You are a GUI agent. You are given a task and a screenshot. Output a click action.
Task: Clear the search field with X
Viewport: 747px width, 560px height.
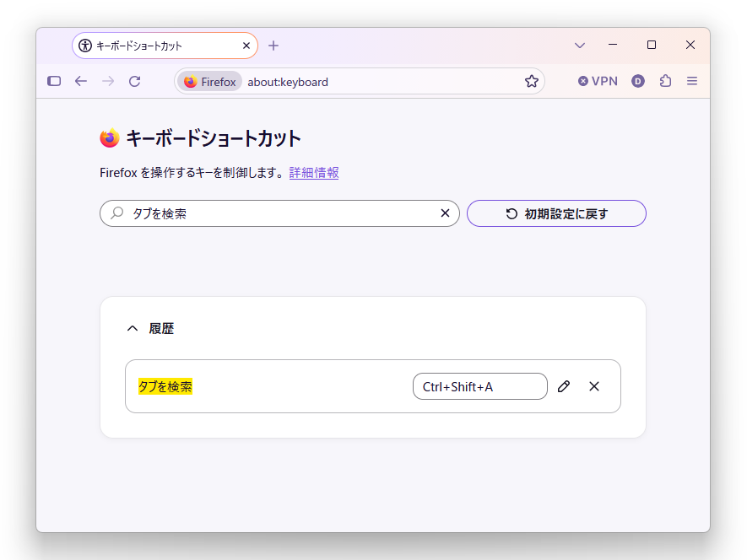(x=445, y=213)
